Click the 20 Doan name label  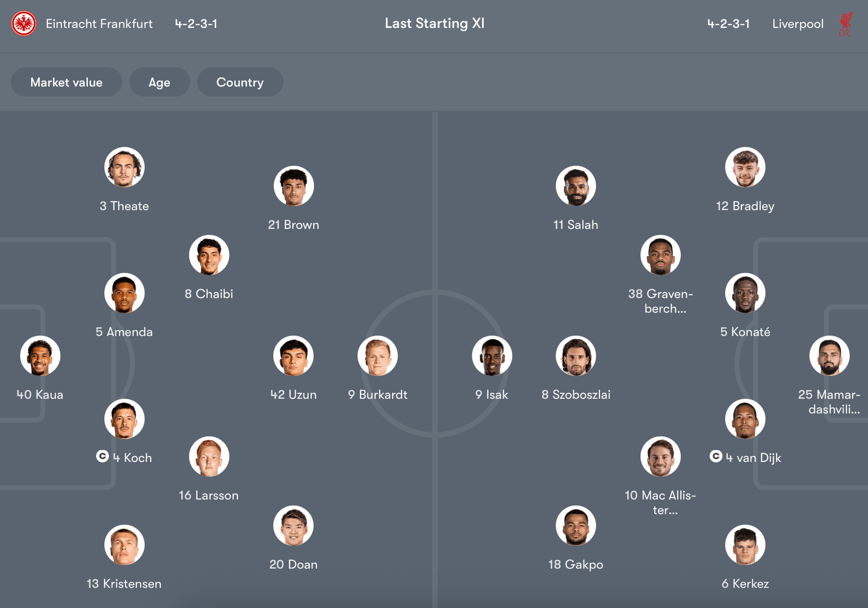pyautogui.click(x=293, y=565)
